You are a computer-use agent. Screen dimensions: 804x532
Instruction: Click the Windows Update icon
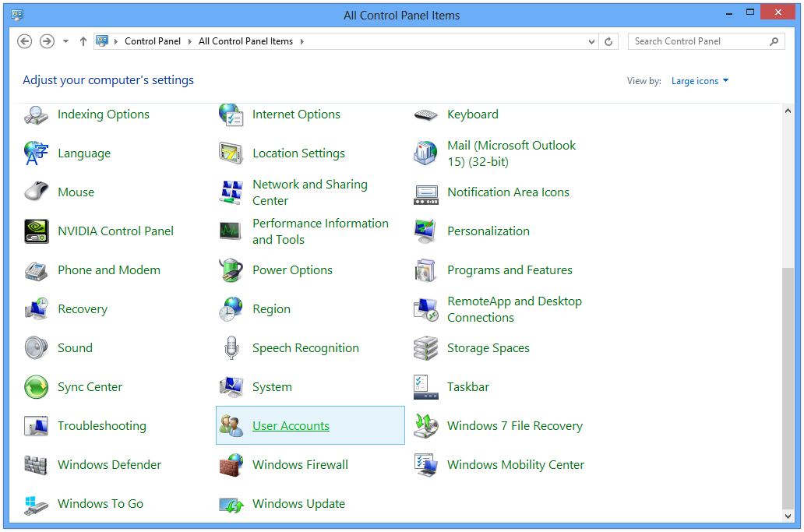231,504
